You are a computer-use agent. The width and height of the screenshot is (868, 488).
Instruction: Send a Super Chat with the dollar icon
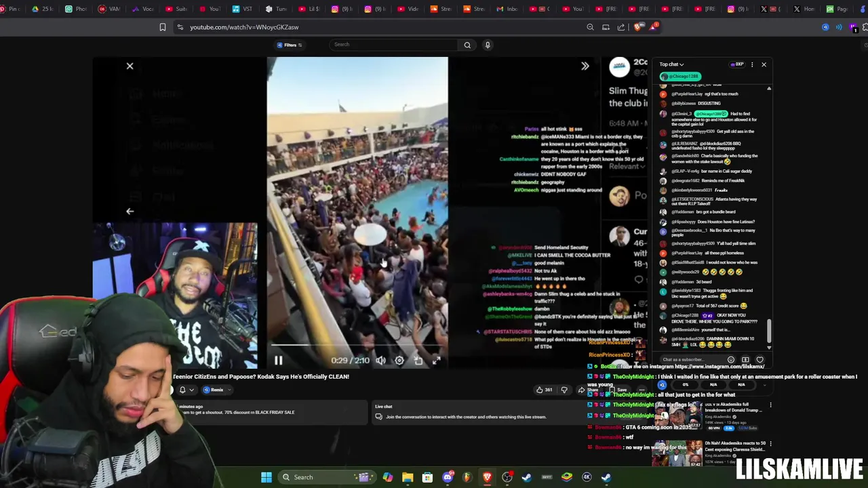[745, 359]
